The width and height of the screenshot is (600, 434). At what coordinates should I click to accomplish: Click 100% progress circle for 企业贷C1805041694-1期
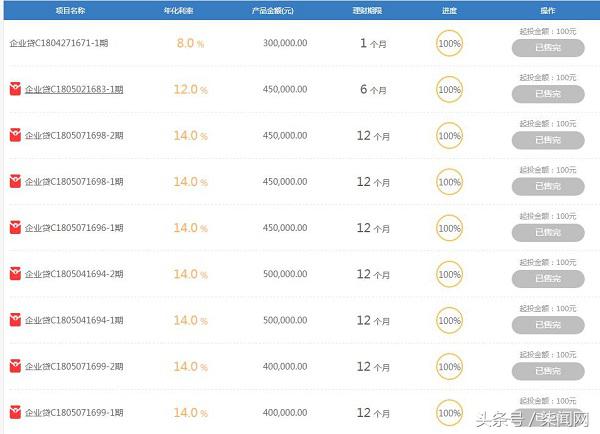pos(449,320)
